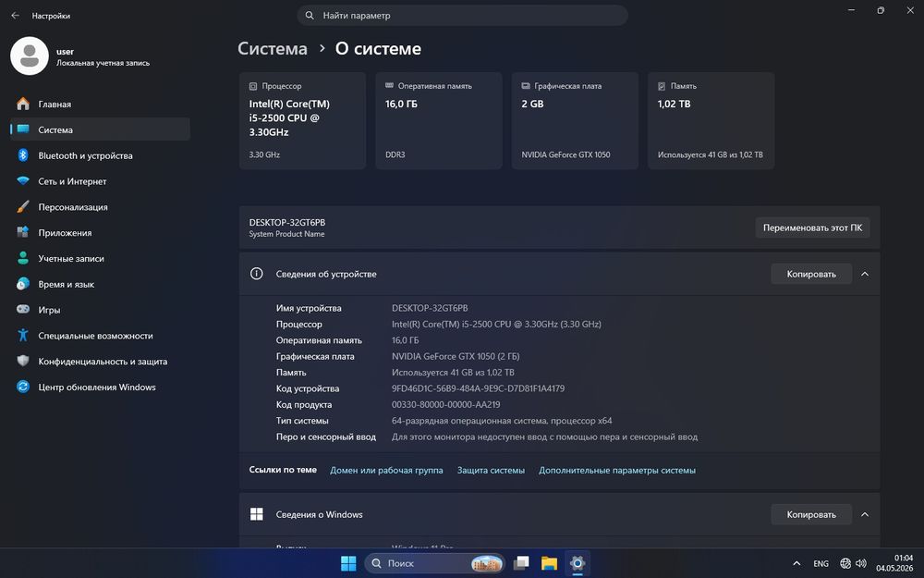Click Локальная учетная запись account label
This screenshot has width=924, height=578.
click(x=103, y=63)
